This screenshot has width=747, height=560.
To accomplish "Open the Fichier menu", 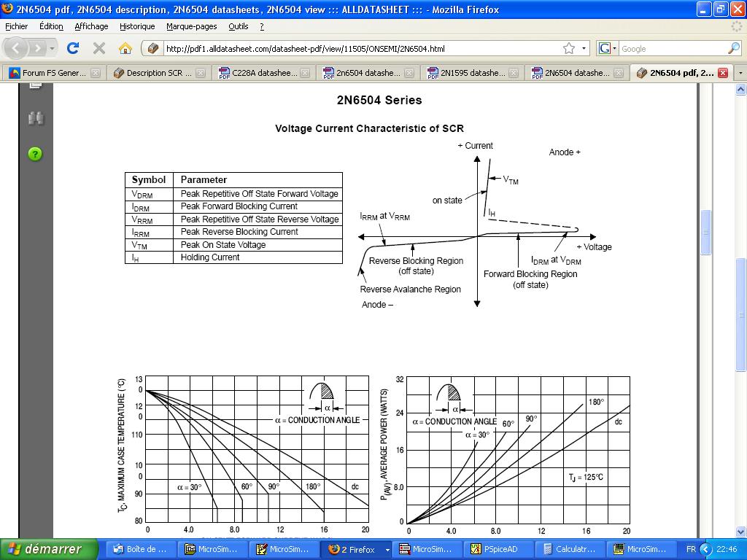I will tap(17, 27).
